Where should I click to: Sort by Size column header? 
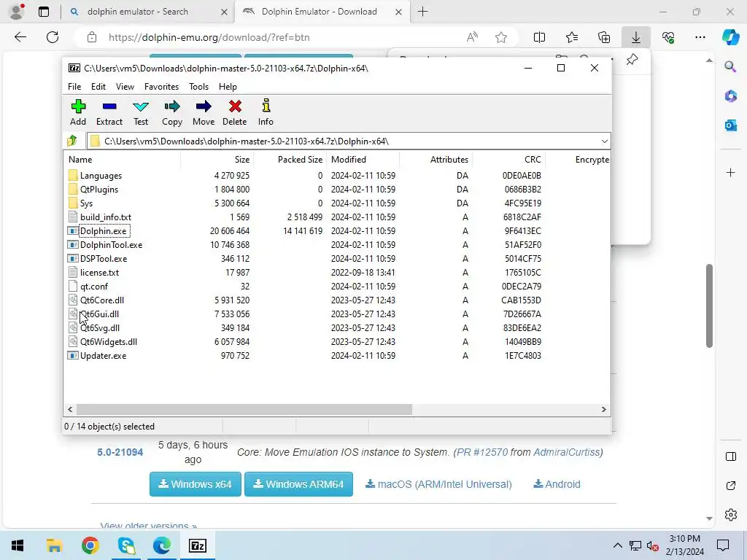pyautogui.click(x=217, y=160)
